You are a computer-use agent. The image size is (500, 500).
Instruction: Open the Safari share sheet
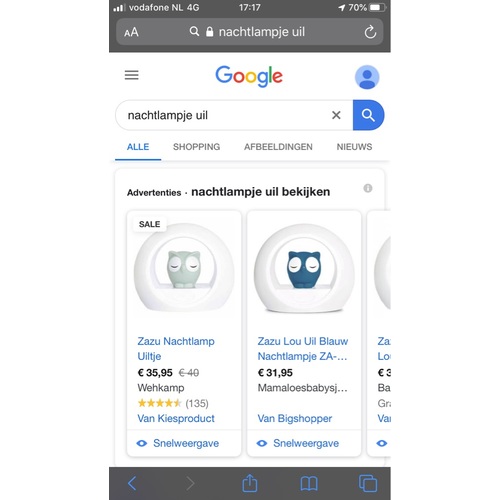tap(250, 483)
